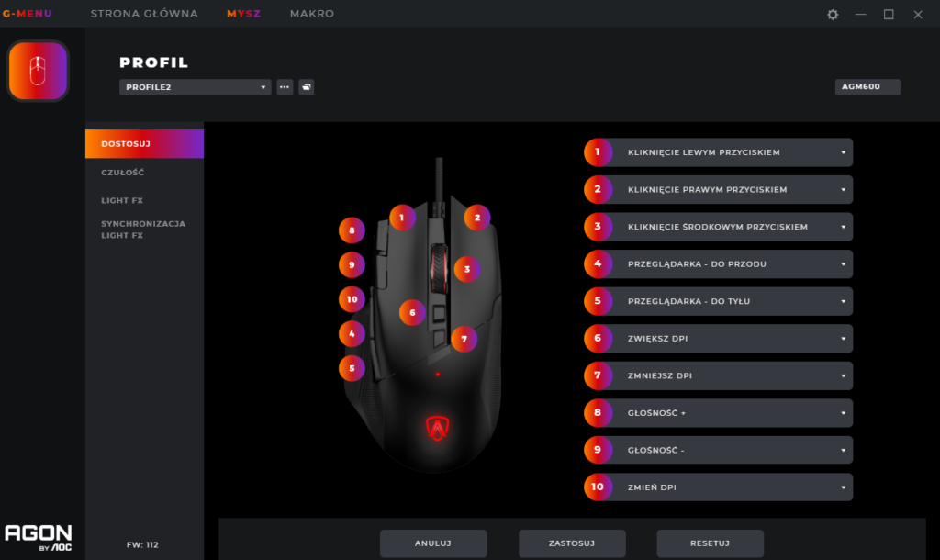
Task: Click number 1 badge in assignment list
Action: [598, 152]
